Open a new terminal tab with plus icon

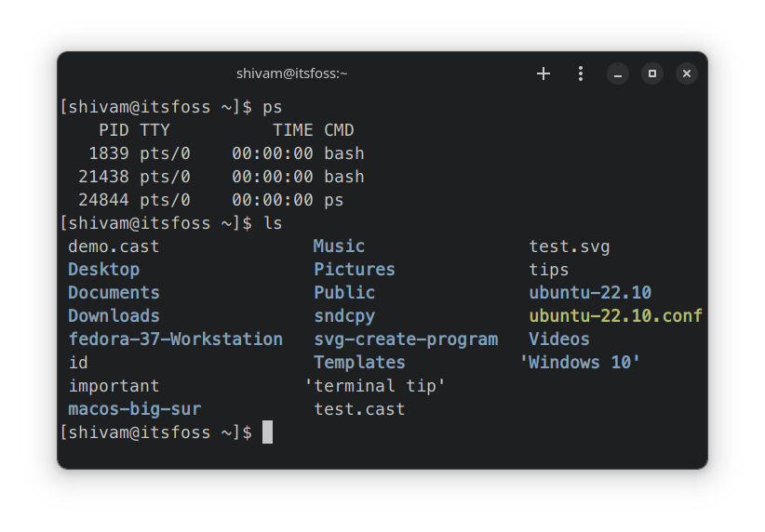(x=544, y=73)
